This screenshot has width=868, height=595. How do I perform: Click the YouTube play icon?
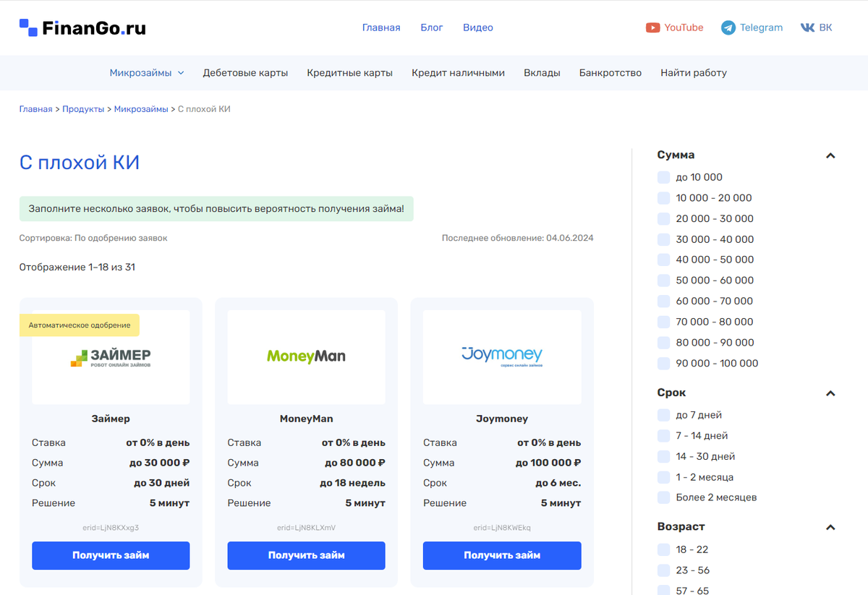coord(652,27)
